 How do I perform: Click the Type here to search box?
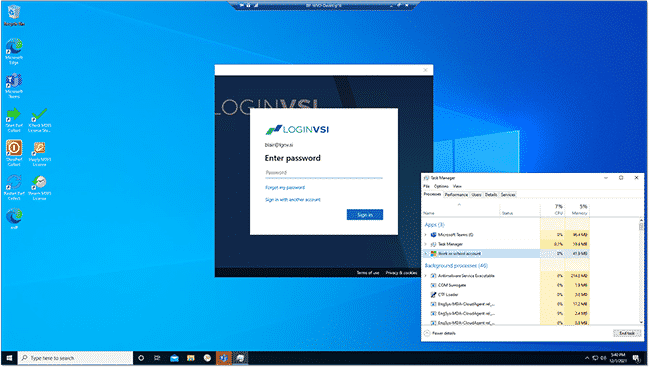coord(76,358)
